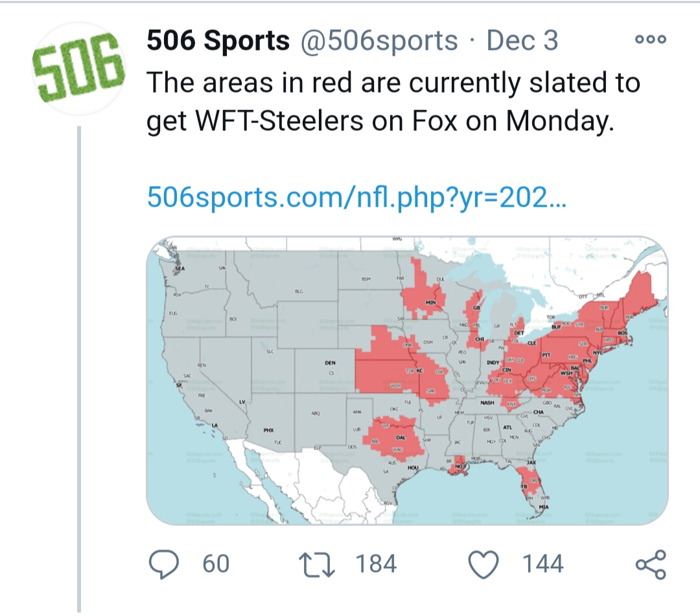Image resolution: width=700 pixels, height=616 pixels.
Task: View the 144 likes count
Action: tap(543, 564)
